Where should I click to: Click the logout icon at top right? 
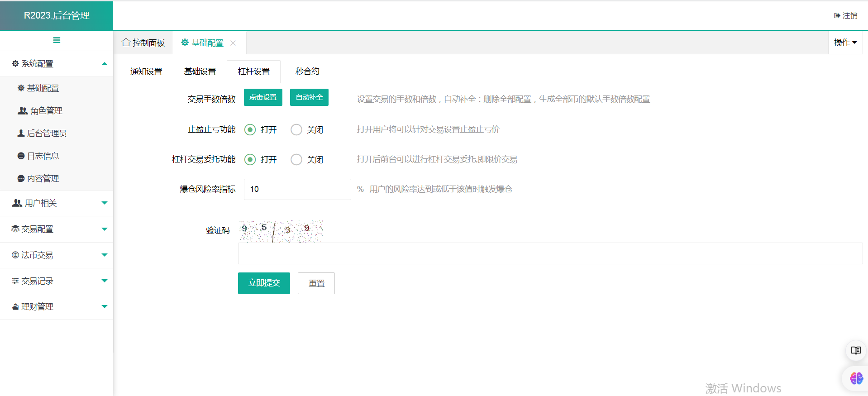837,15
